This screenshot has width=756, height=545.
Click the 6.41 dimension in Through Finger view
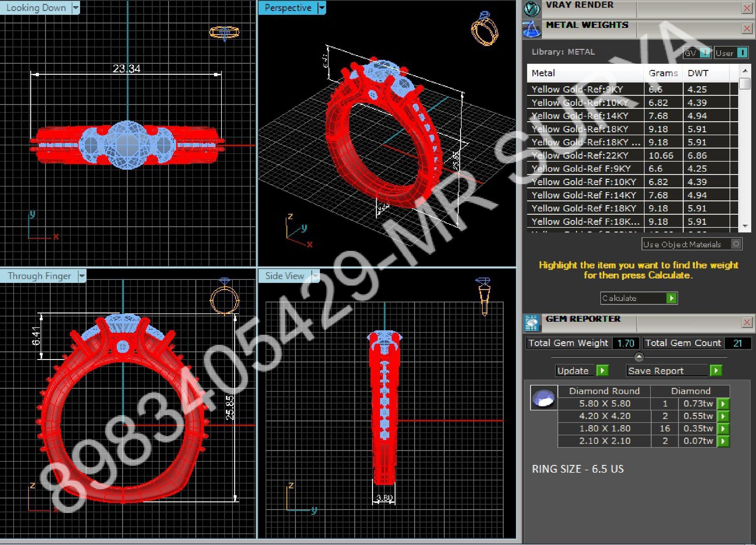(x=36, y=336)
